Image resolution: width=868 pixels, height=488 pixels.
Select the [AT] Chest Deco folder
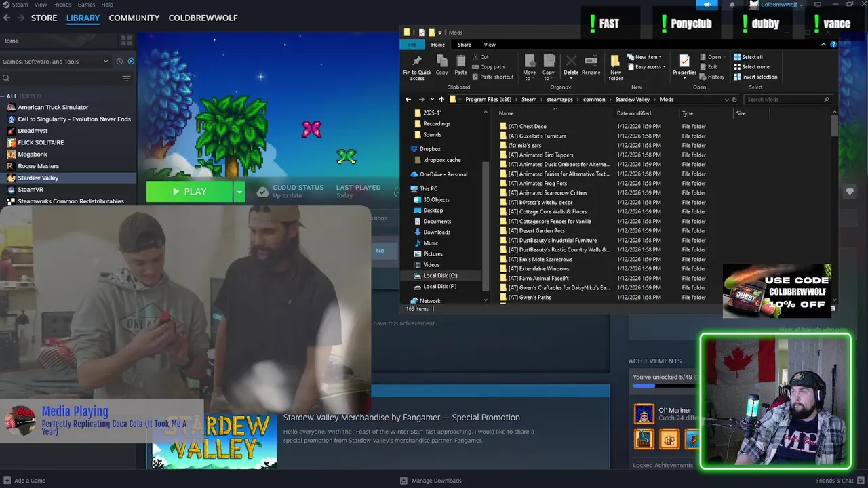click(x=527, y=127)
